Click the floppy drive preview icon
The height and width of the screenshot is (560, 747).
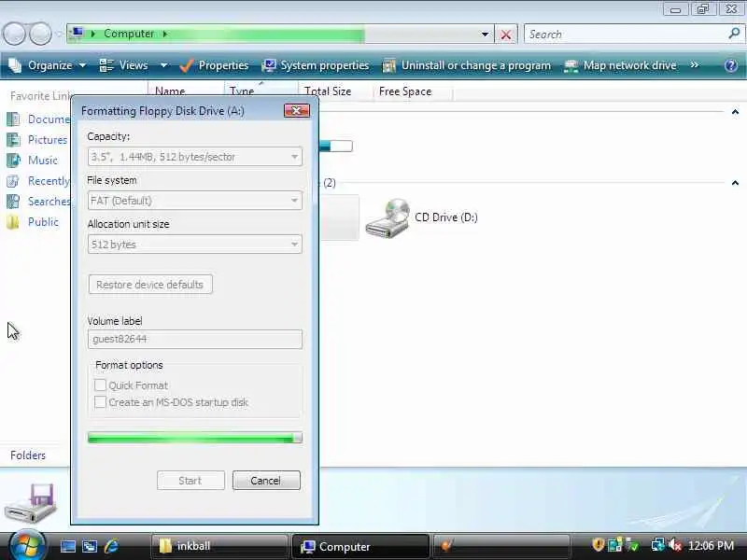31,503
